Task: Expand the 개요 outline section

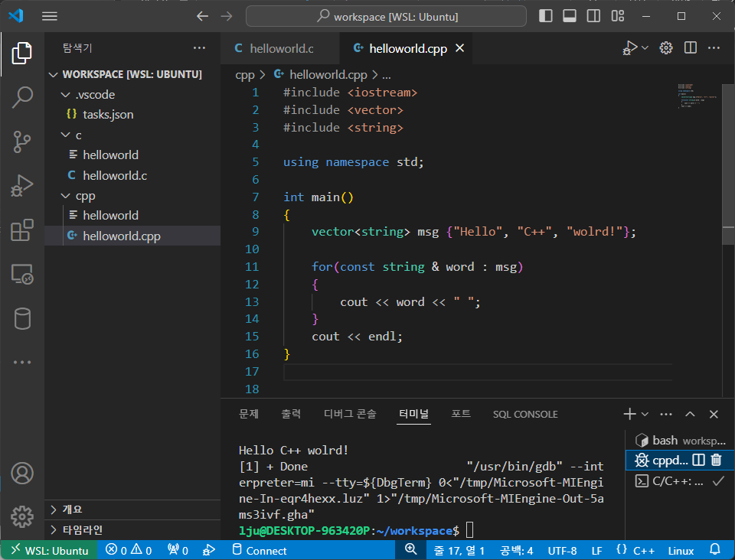Action: pos(132,510)
